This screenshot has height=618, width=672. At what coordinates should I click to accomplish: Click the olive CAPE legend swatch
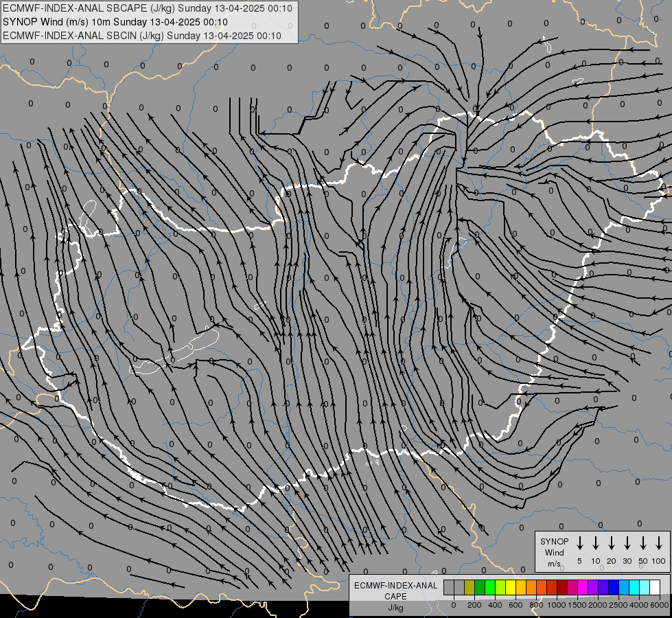coord(470,587)
